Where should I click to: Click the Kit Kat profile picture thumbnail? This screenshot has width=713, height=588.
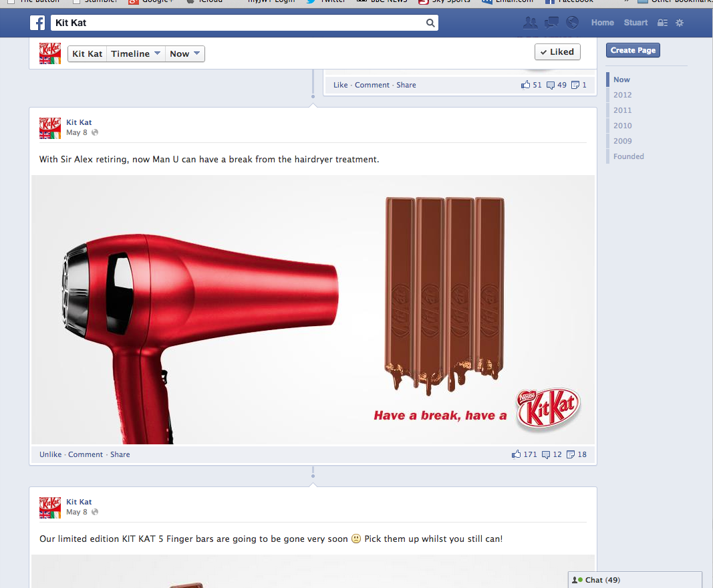pyautogui.click(x=49, y=53)
